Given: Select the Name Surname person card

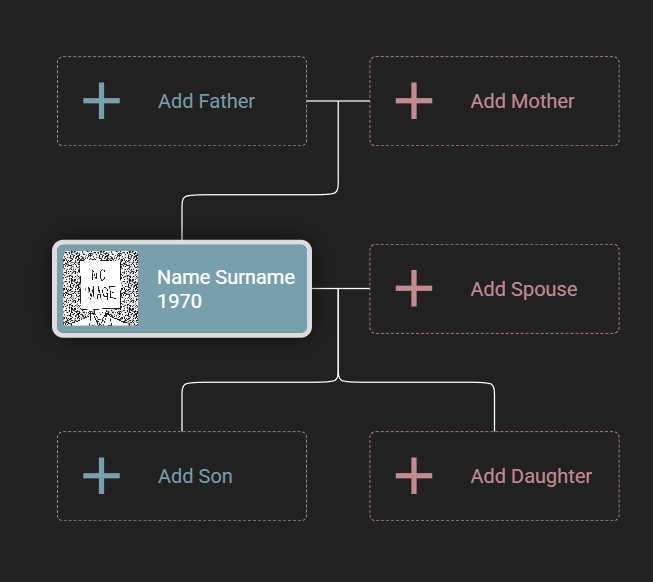Looking at the screenshot, I should [x=182, y=289].
